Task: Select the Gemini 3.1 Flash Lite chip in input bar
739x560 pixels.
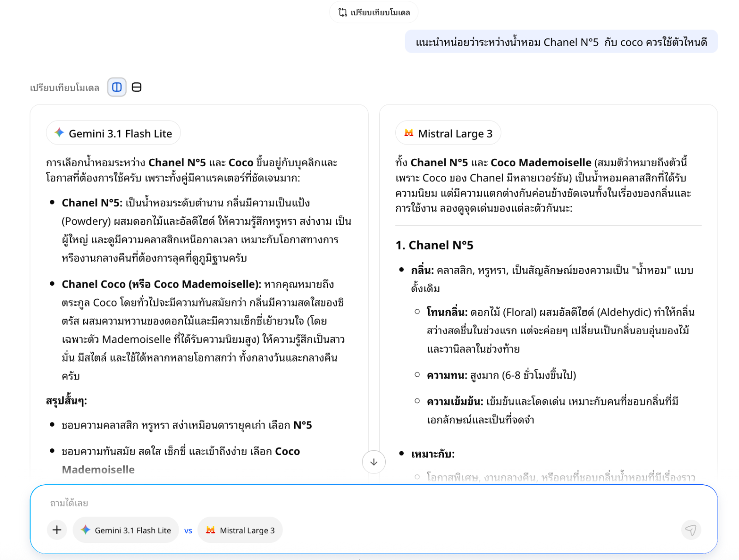Action: coord(126,530)
